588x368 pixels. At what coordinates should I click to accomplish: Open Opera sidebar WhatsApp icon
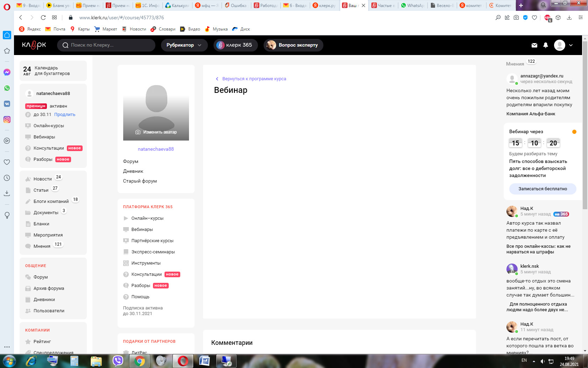7,88
